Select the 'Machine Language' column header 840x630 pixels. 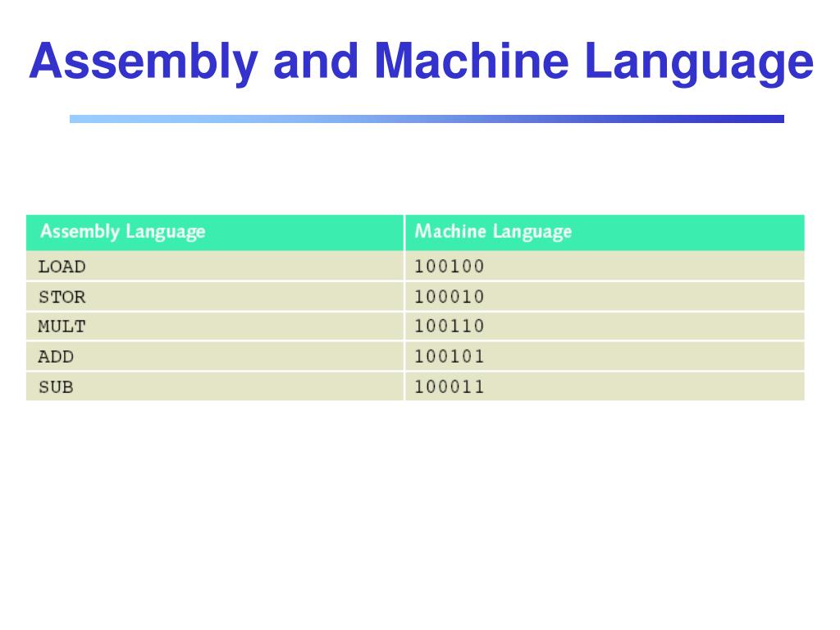tap(605, 232)
